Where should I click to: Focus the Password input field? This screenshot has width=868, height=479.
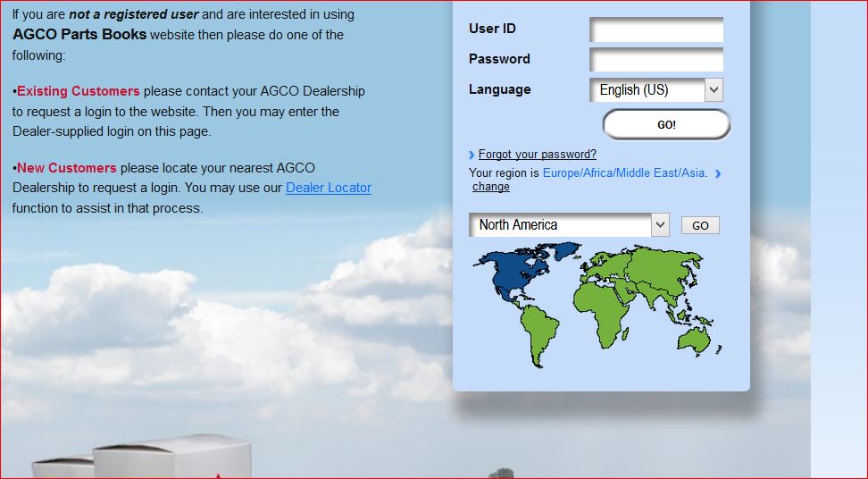tap(656, 59)
